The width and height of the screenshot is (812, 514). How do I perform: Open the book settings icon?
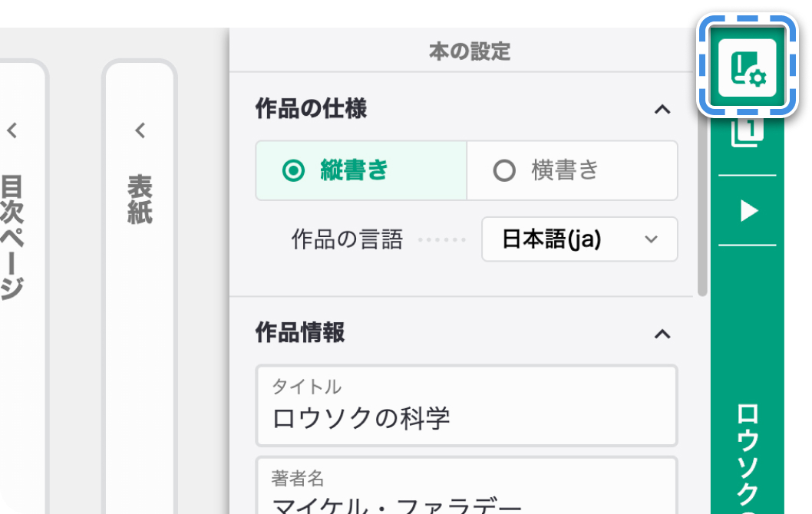(x=748, y=68)
